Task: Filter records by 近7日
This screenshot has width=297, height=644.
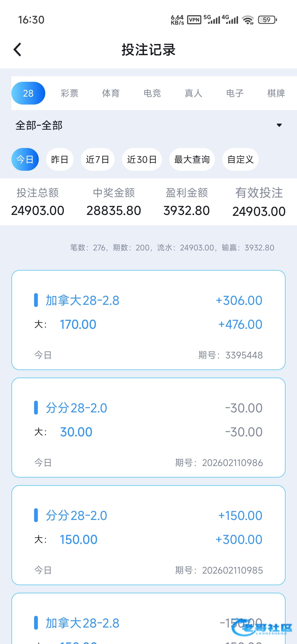Action: pos(98,160)
